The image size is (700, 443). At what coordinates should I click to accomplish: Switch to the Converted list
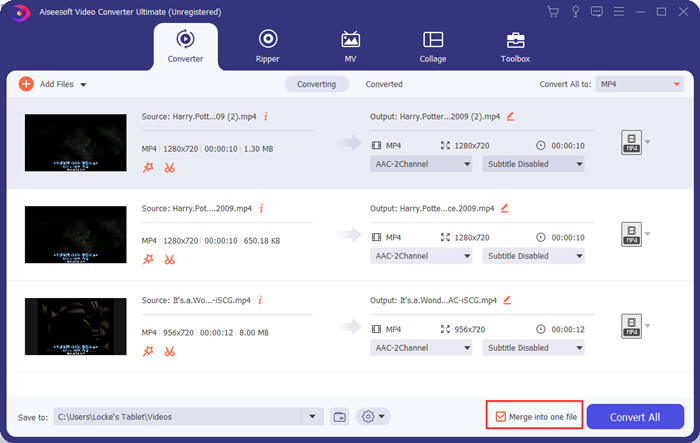point(384,85)
